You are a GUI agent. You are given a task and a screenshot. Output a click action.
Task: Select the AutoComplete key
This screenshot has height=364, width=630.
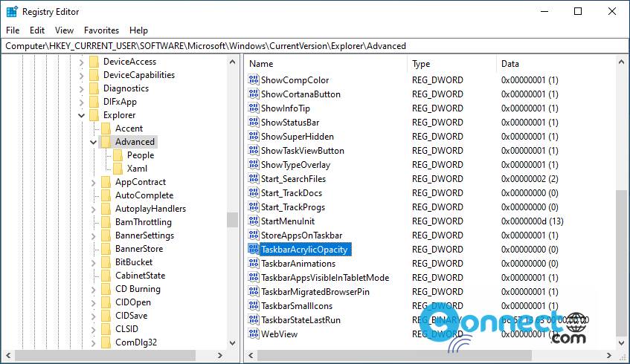144,195
